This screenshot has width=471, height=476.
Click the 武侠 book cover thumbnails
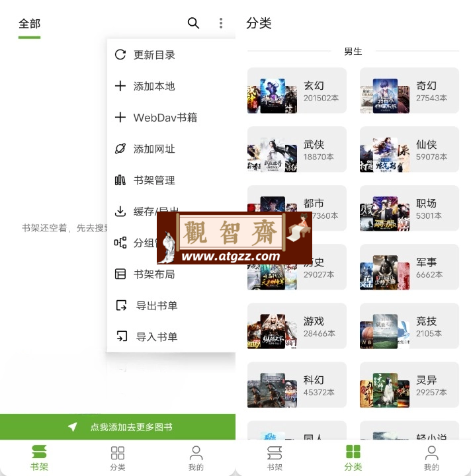point(273,155)
